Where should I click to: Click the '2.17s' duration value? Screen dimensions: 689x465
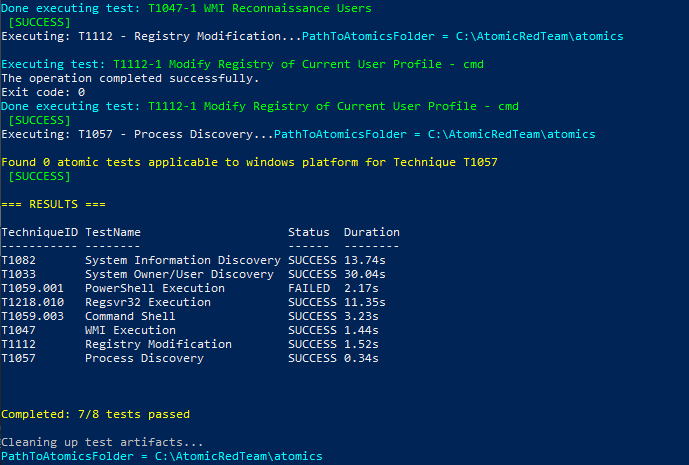[x=361, y=288]
